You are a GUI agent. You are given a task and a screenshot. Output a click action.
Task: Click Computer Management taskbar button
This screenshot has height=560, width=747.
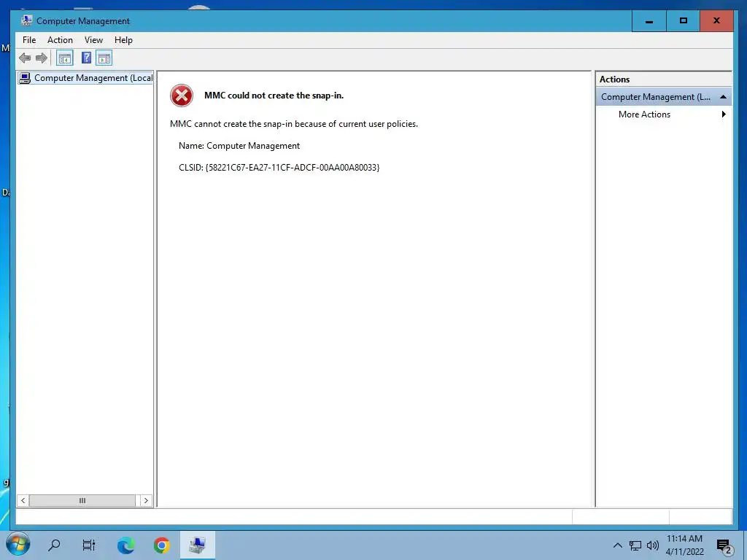point(197,545)
